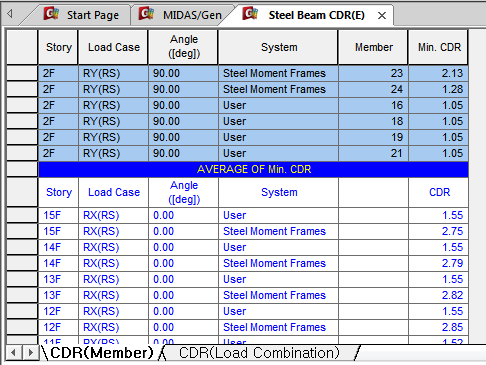The height and width of the screenshot is (365, 486).
Task: Select row header for 12F User row
Action: [x=22, y=311]
